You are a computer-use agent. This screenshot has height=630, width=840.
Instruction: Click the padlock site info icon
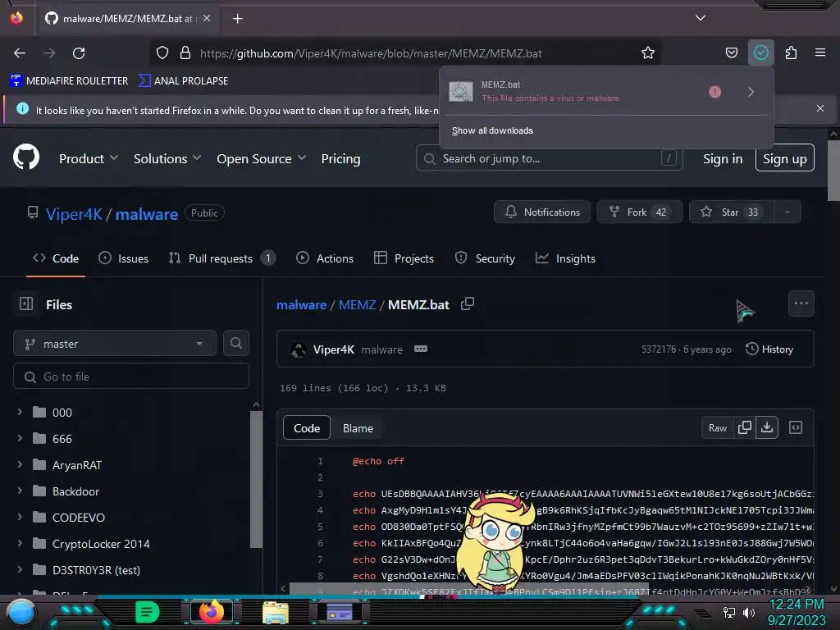coord(185,53)
